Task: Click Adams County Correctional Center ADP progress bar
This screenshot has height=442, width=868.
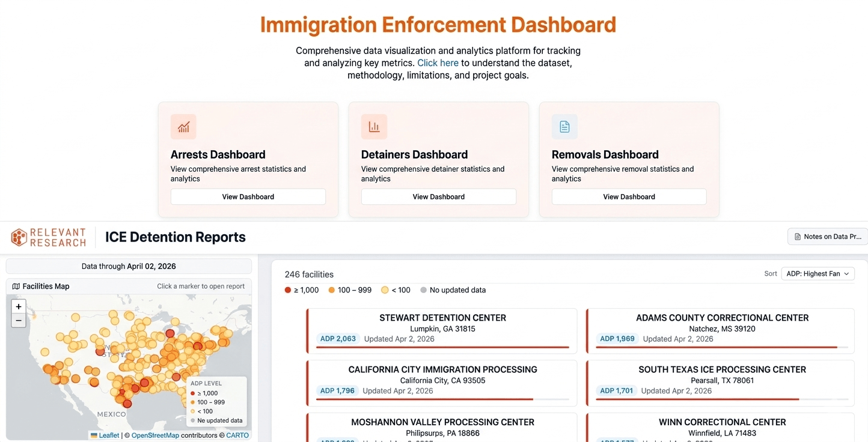Action: tap(722, 348)
